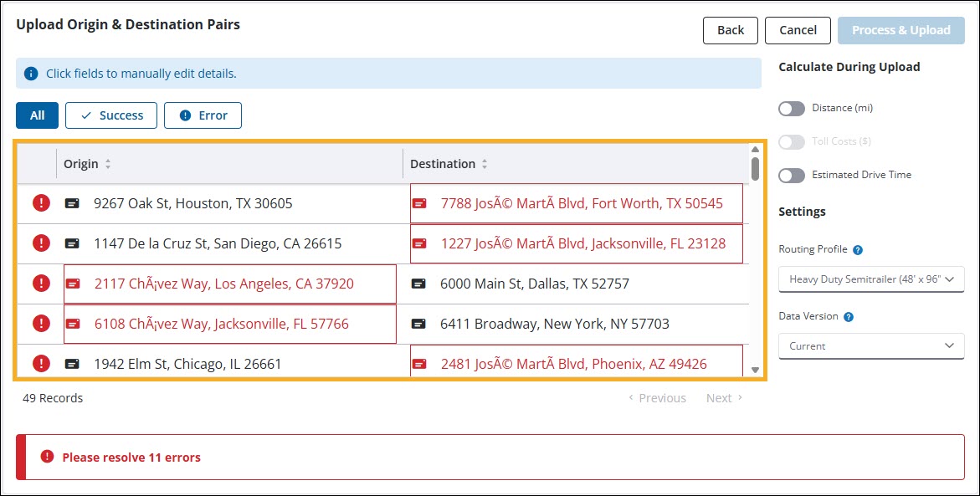
Task: Sort by Origin column arrows
Action: (x=108, y=165)
